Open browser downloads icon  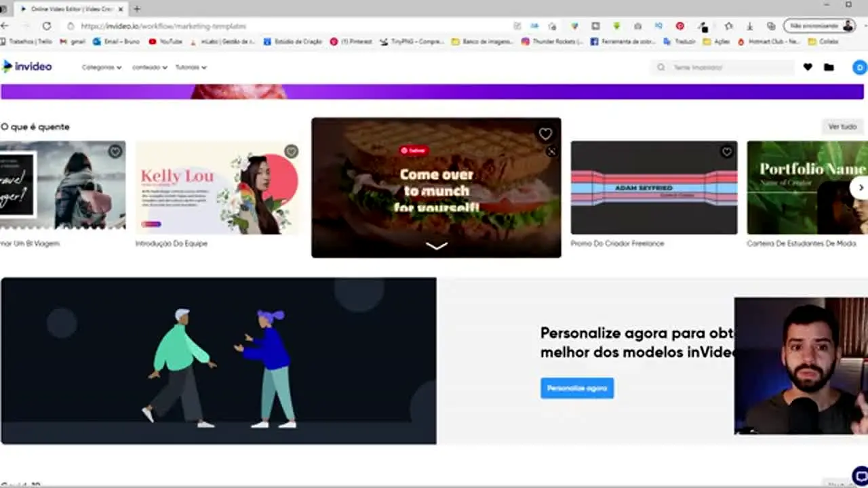pos(749,26)
